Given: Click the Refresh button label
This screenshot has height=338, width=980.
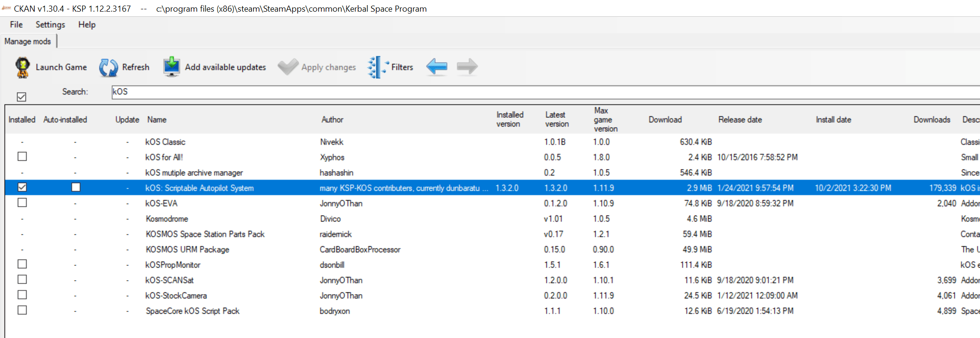Looking at the screenshot, I should pos(136,67).
